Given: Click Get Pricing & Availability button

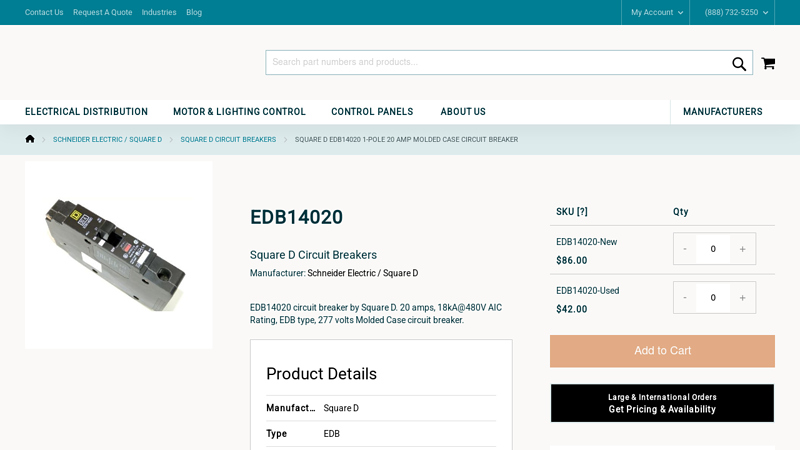Looking at the screenshot, I should pyautogui.click(x=662, y=403).
